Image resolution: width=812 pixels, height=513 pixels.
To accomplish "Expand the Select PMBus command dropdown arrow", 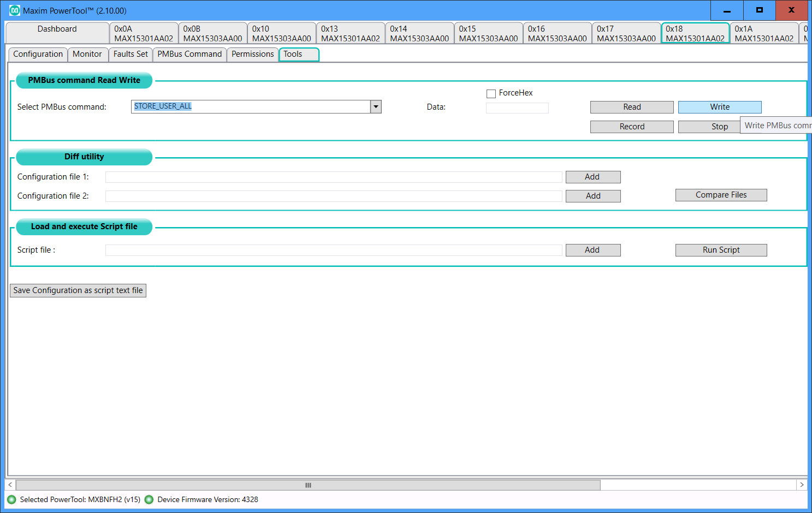I will pos(376,106).
